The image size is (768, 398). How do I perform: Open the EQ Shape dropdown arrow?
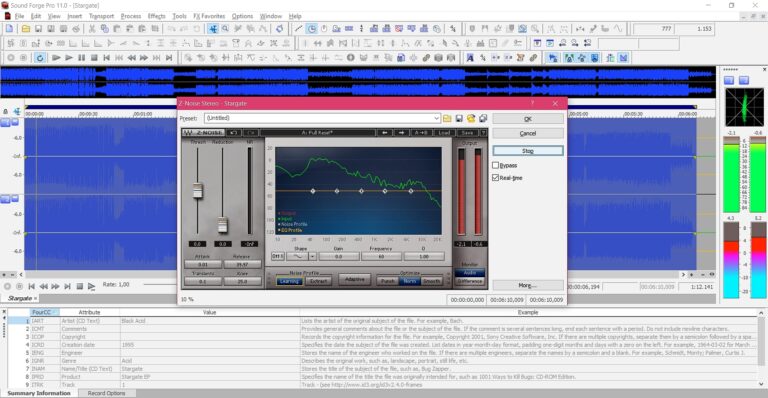[312, 257]
